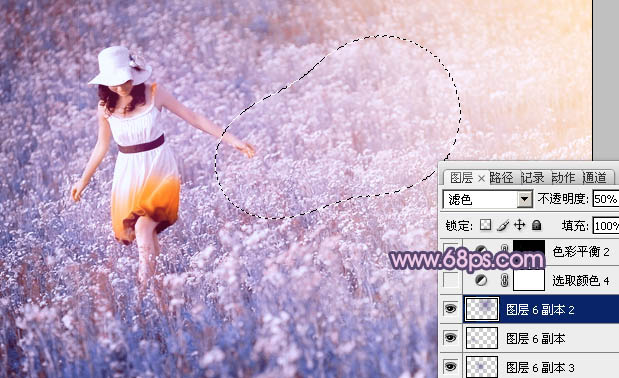Click link chain icon on 色彩平衡 2 layer
Image resolution: width=619 pixels, height=378 pixels.
tap(504, 249)
